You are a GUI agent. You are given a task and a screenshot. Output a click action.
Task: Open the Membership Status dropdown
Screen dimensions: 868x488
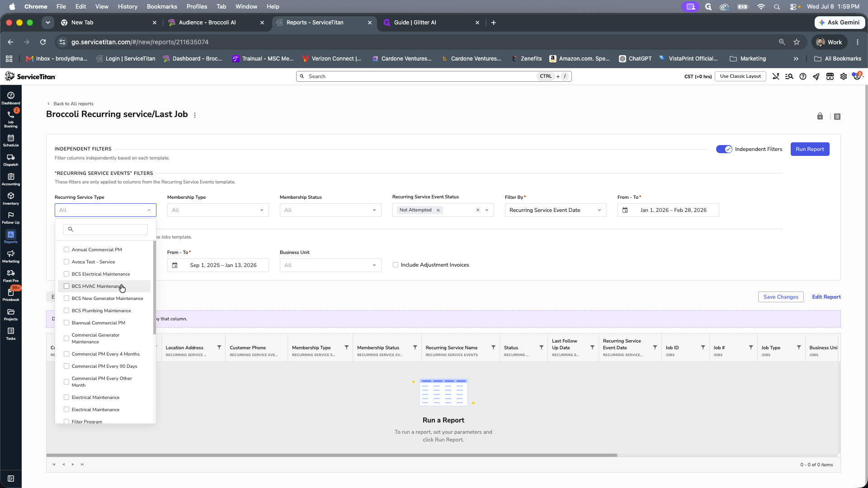point(330,210)
